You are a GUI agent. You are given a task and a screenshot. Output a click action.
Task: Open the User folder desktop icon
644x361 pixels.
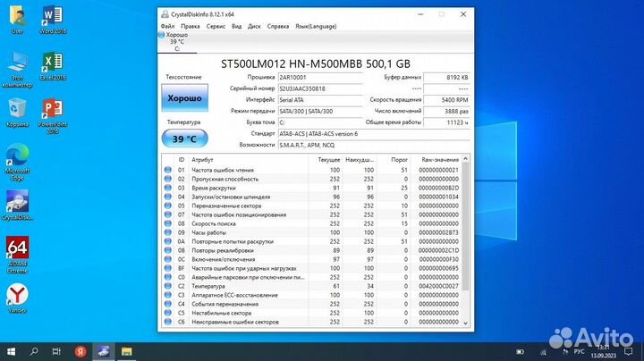coord(17,20)
